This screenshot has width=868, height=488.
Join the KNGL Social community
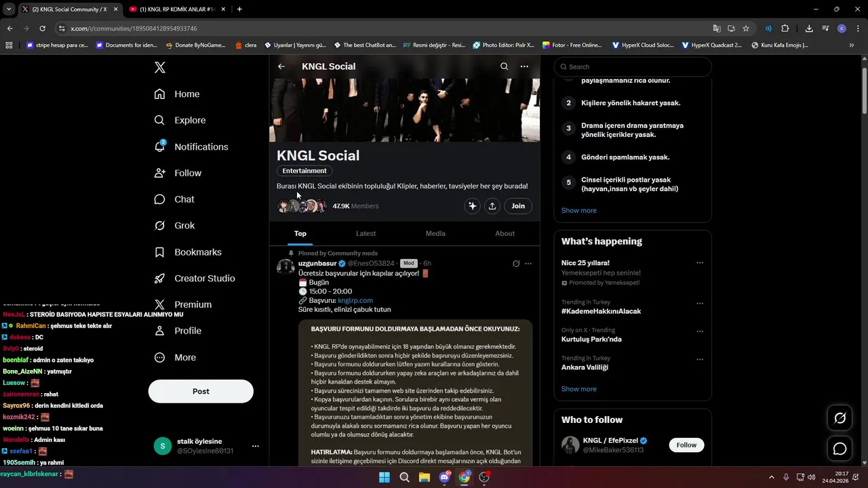pos(518,206)
